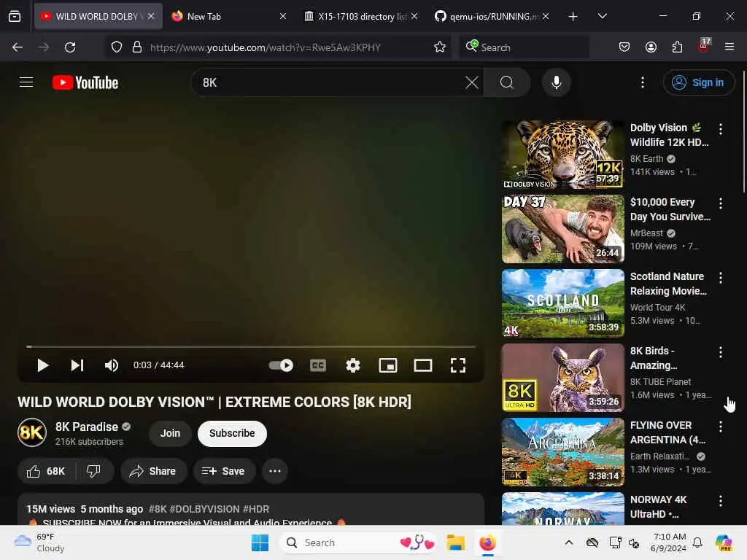Enter full screen mode
Screen dimensions: 747x560
(x=458, y=365)
